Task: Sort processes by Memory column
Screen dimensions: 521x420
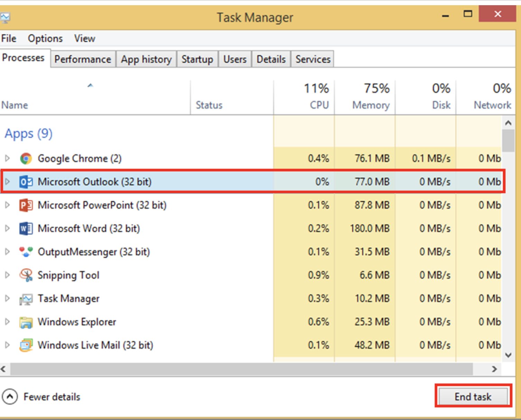Action: pos(371,105)
